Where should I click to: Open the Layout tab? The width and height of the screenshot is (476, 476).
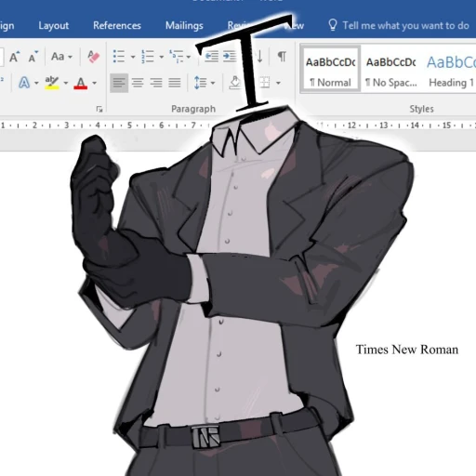pyautogui.click(x=54, y=25)
